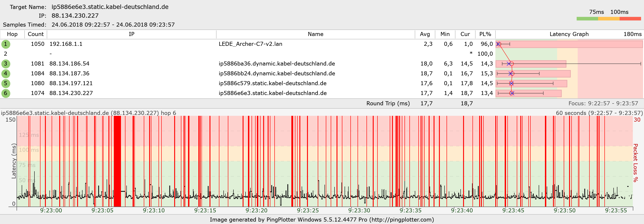Image resolution: width=644 pixels, height=224 pixels.
Task: Click the hop 1 latency graph marker
Action: 498,44
